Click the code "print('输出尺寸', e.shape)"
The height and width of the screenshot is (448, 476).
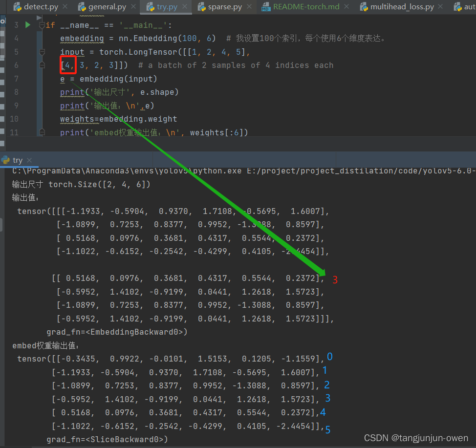tap(119, 92)
